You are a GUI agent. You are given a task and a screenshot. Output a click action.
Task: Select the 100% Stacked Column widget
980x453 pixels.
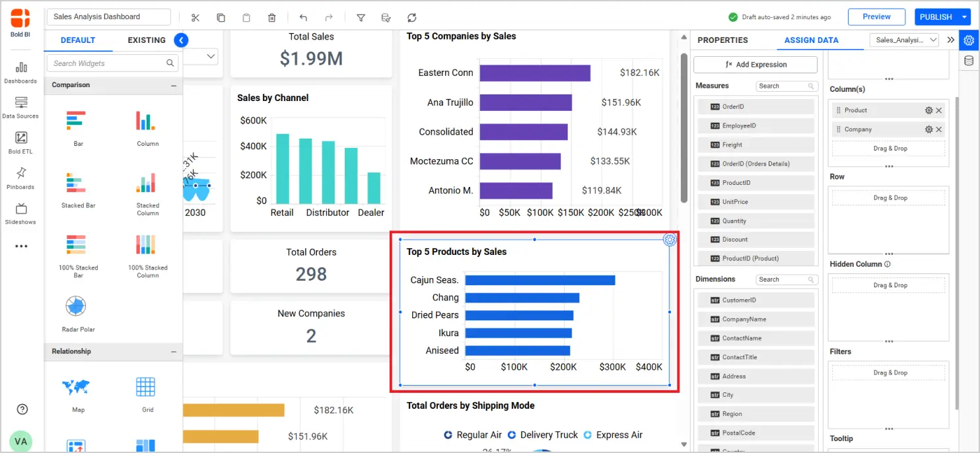tap(147, 256)
